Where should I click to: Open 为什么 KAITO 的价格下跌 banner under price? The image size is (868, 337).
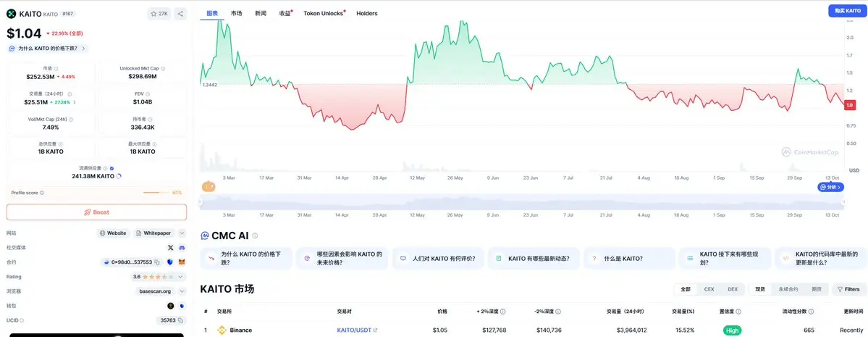click(x=48, y=49)
